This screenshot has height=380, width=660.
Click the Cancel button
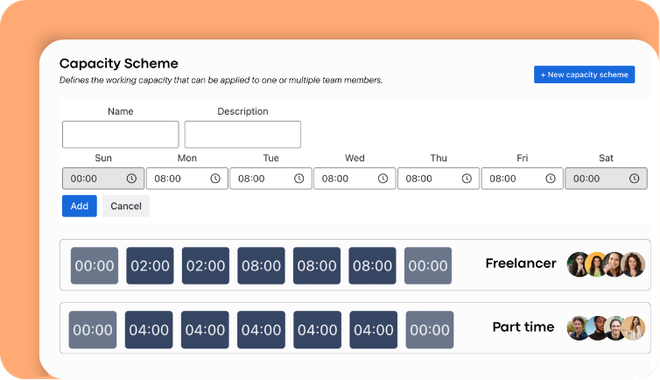pyautogui.click(x=126, y=206)
